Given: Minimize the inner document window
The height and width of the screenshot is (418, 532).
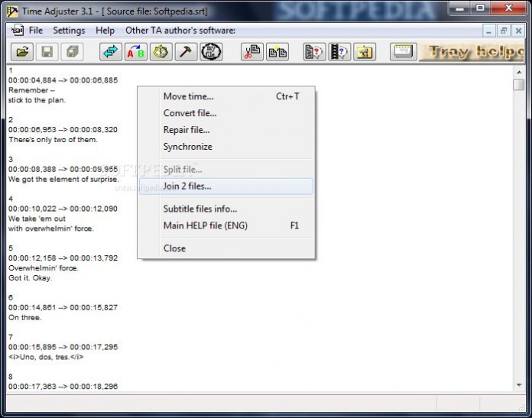Looking at the screenshot, I should tap(488, 31).
